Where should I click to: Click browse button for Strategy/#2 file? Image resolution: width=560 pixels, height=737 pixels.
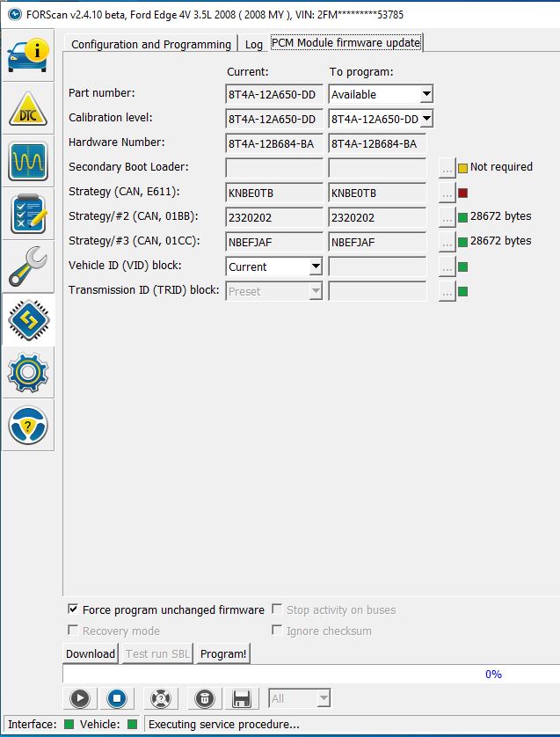pyautogui.click(x=447, y=217)
